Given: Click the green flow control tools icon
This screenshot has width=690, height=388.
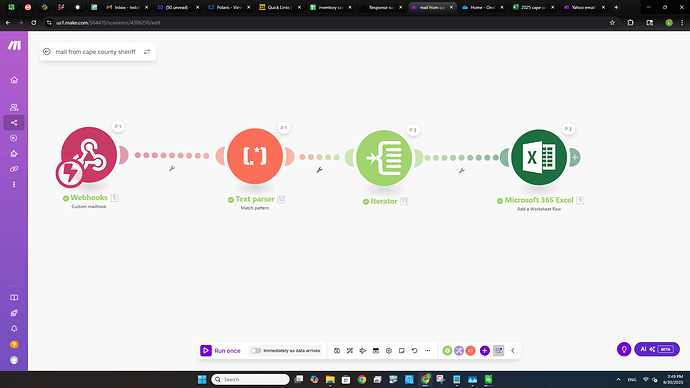Looking at the screenshot, I should pyautogui.click(x=447, y=351).
